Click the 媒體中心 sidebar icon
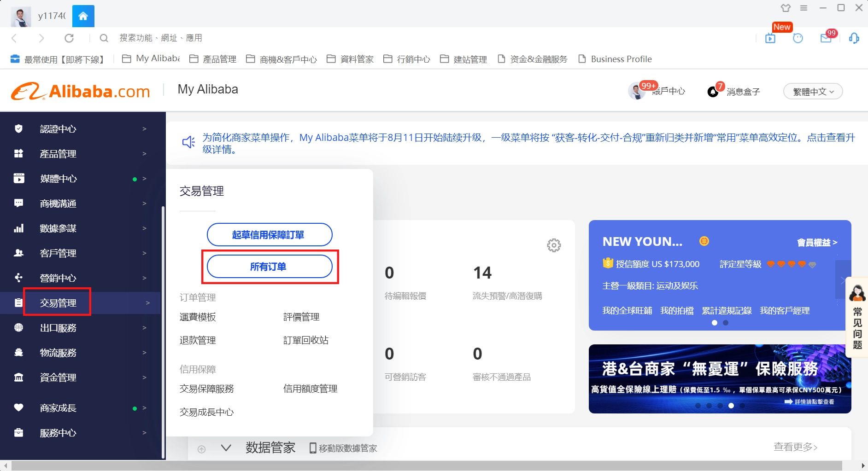Image resolution: width=868 pixels, height=471 pixels. [18, 179]
